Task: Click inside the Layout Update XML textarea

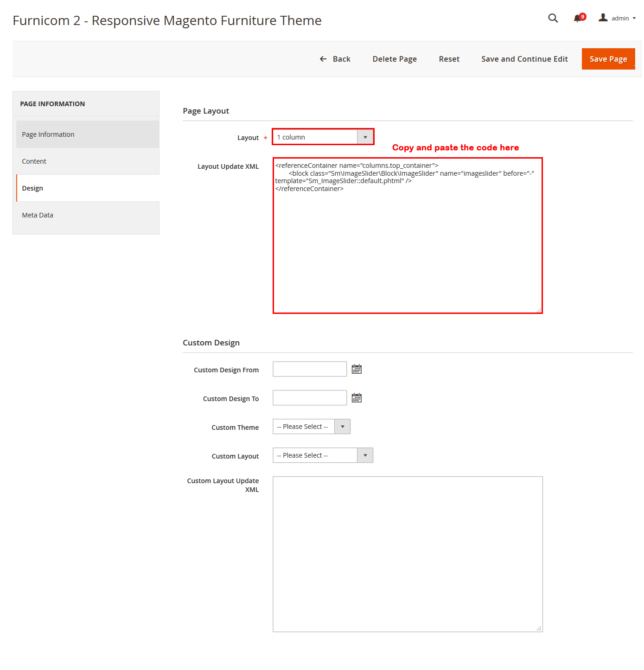Action: point(408,236)
